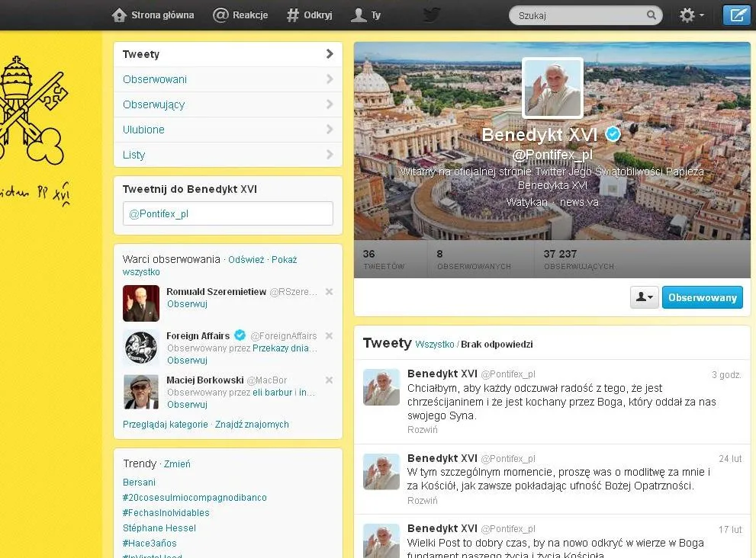Click verified badge next to Benedykt XVI
This screenshot has height=558, width=756.
(x=613, y=135)
